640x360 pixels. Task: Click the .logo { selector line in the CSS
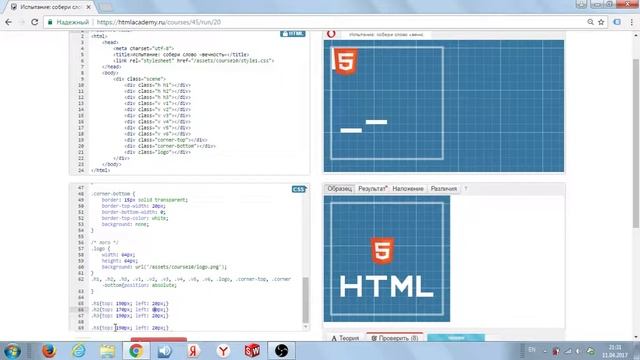(101, 249)
